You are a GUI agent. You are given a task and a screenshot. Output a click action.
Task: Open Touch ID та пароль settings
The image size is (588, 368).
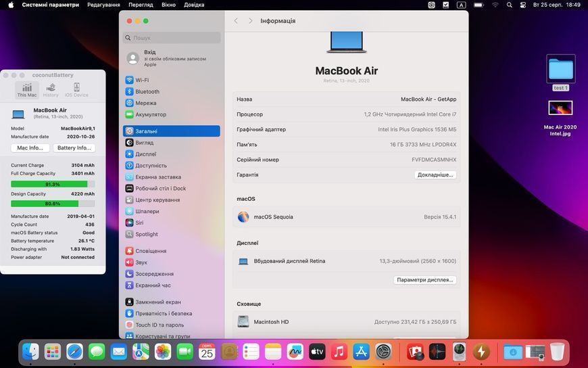pyautogui.click(x=172, y=325)
